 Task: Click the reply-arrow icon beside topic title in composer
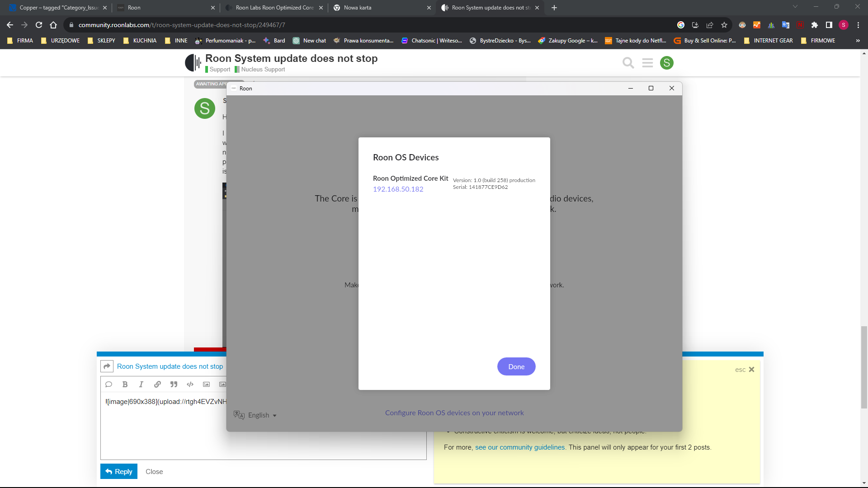tap(107, 366)
